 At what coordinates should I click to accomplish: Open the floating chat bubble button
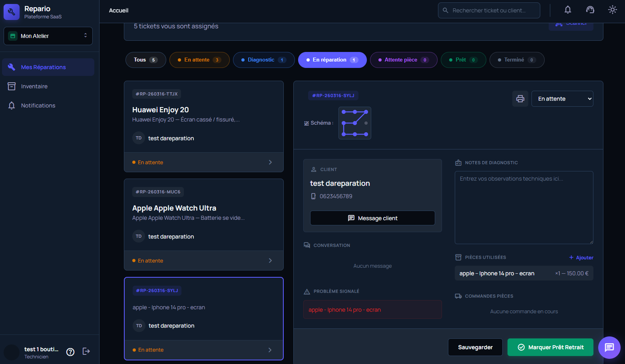point(609,347)
